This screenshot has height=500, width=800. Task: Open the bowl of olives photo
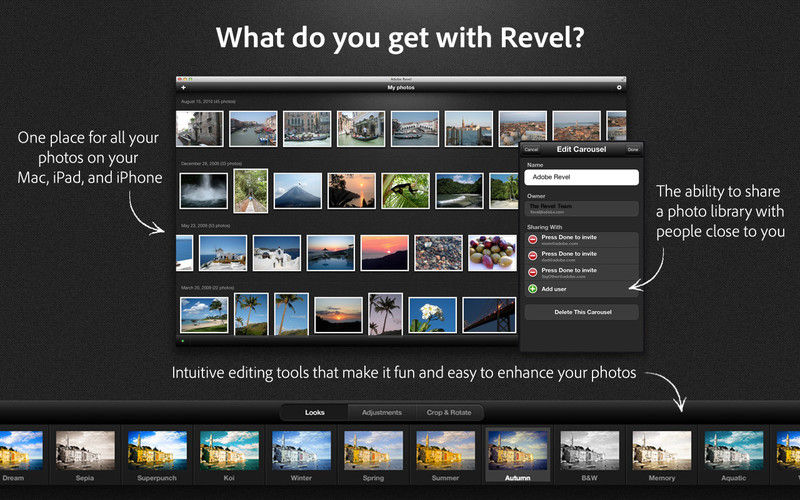[x=492, y=253]
